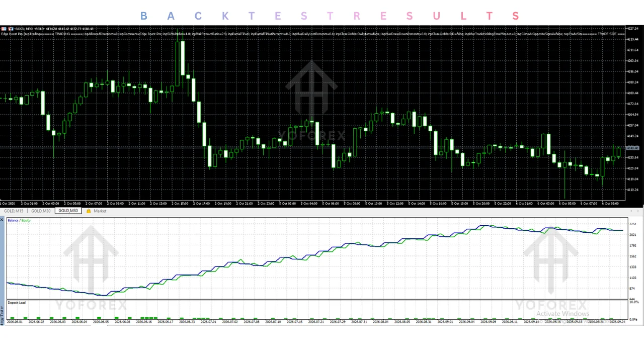
Task: Open the Market tab
Action: [100, 211]
